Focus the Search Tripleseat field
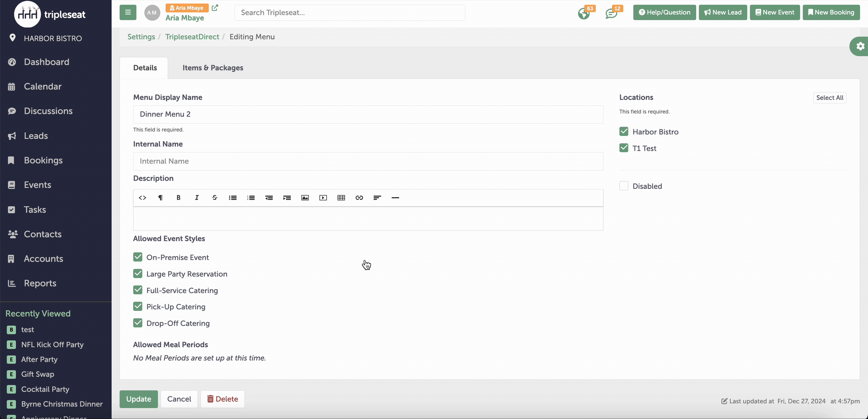This screenshot has height=419, width=868. pos(350,12)
